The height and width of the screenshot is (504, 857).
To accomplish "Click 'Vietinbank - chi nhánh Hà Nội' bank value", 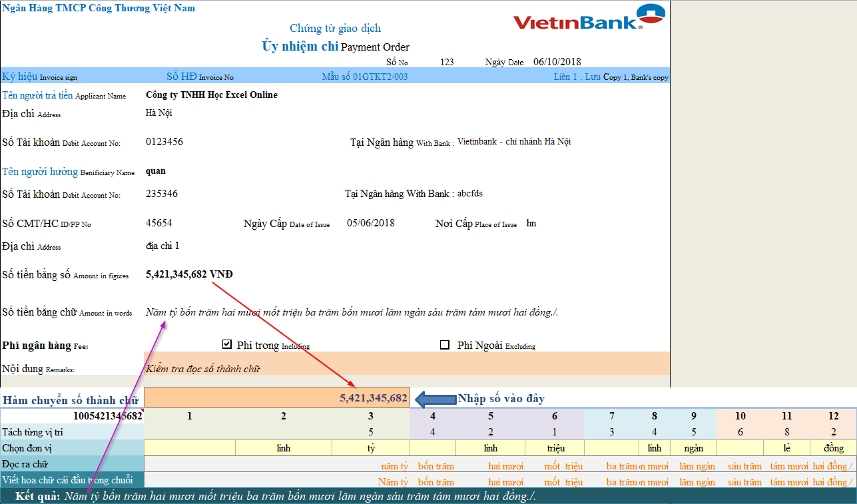I will click(x=514, y=142).
